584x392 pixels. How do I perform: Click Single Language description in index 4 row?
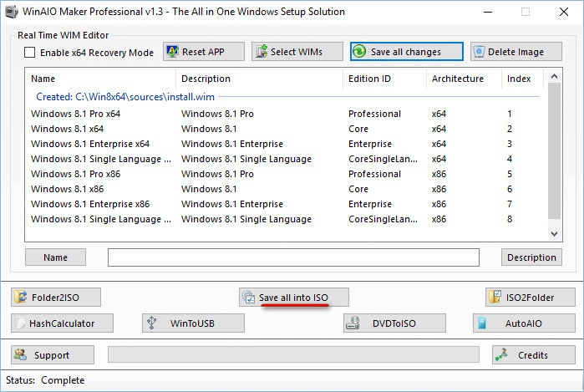(x=246, y=159)
